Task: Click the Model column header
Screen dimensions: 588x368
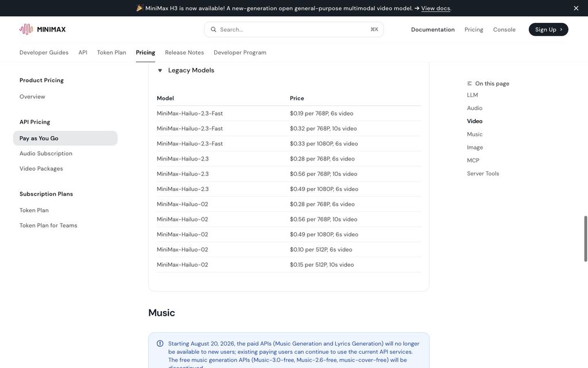Action: pos(165,98)
